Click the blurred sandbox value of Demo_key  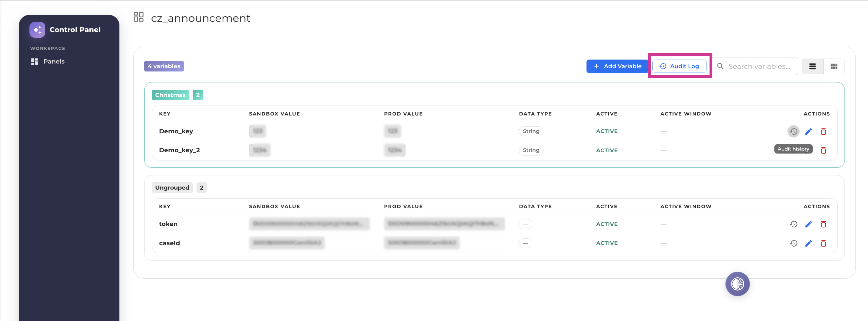pos(257,131)
